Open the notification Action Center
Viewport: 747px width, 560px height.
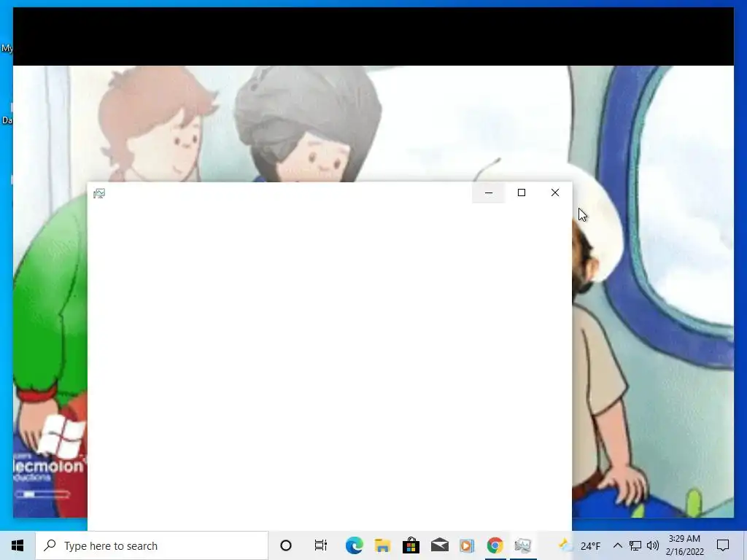723,545
